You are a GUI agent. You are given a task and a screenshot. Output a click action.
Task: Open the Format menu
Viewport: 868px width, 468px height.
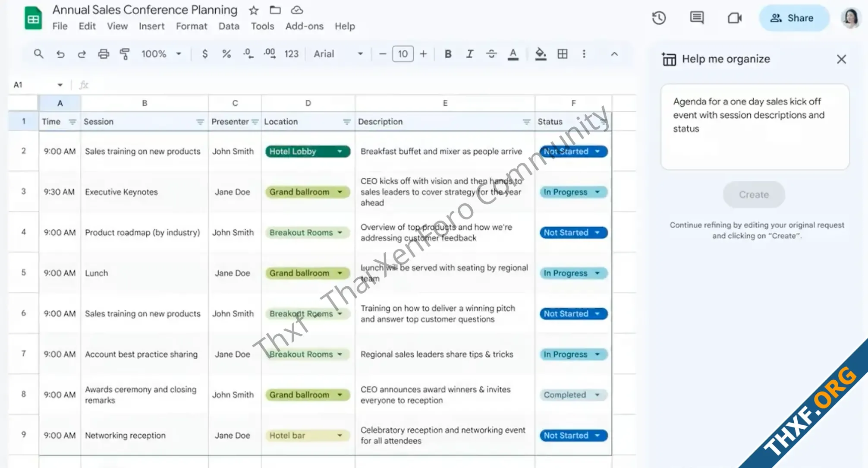(x=192, y=26)
